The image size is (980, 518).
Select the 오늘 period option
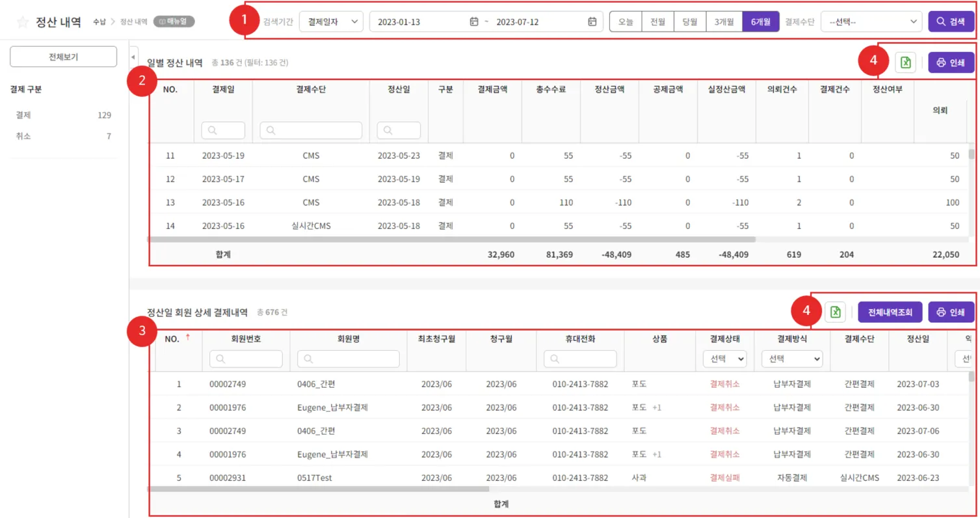626,21
